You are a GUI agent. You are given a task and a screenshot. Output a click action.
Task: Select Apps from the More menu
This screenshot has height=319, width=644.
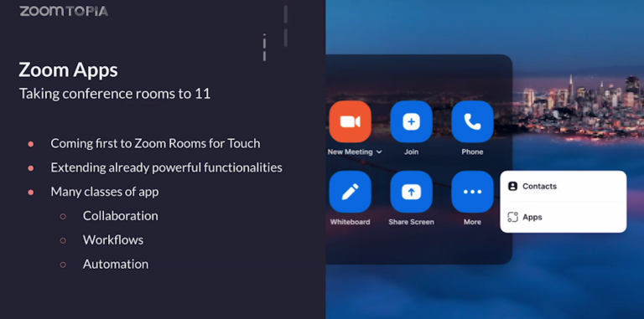click(563, 217)
